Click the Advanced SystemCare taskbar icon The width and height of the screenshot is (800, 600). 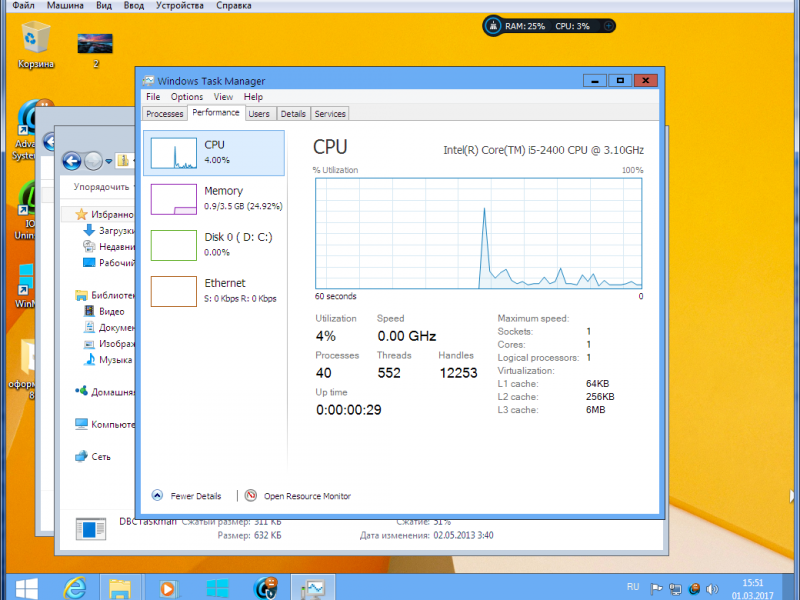point(266,588)
